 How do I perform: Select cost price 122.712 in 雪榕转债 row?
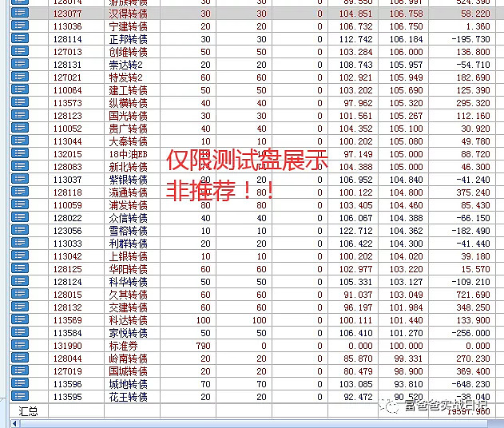[x=355, y=231]
